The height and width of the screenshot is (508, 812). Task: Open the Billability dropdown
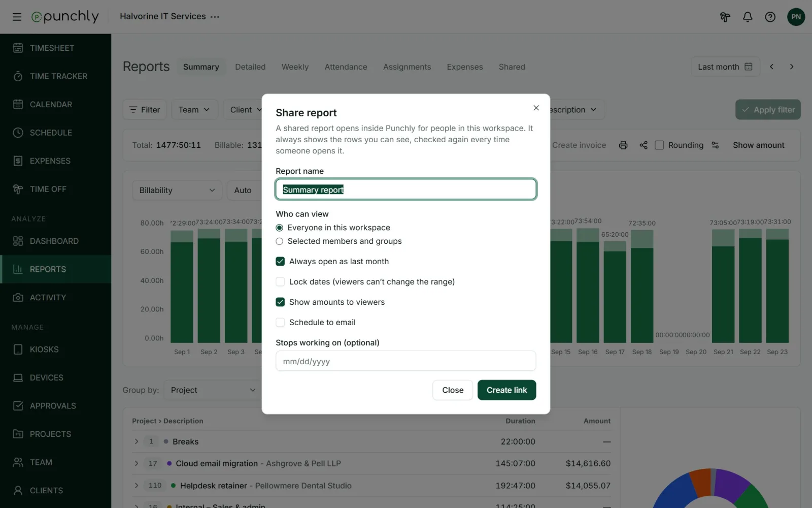pyautogui.click(x=177, y=190)
